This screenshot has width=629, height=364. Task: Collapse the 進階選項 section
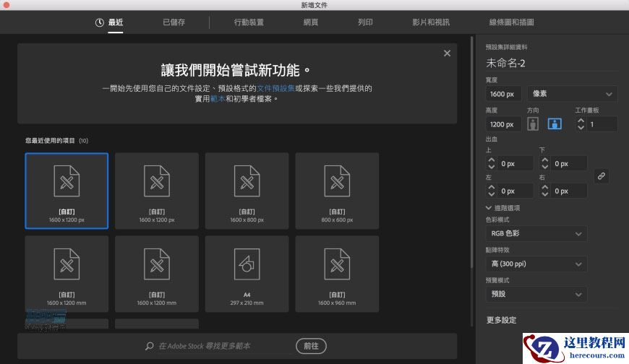503,208
